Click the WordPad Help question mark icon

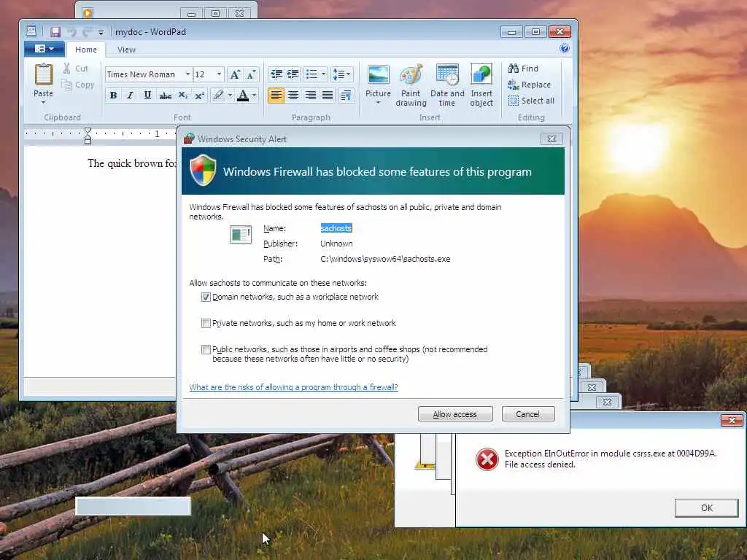565,48
